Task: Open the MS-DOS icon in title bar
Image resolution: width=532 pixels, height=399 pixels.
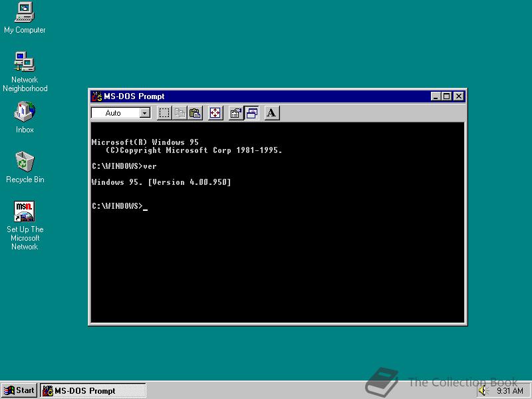Action: point(96,96)
